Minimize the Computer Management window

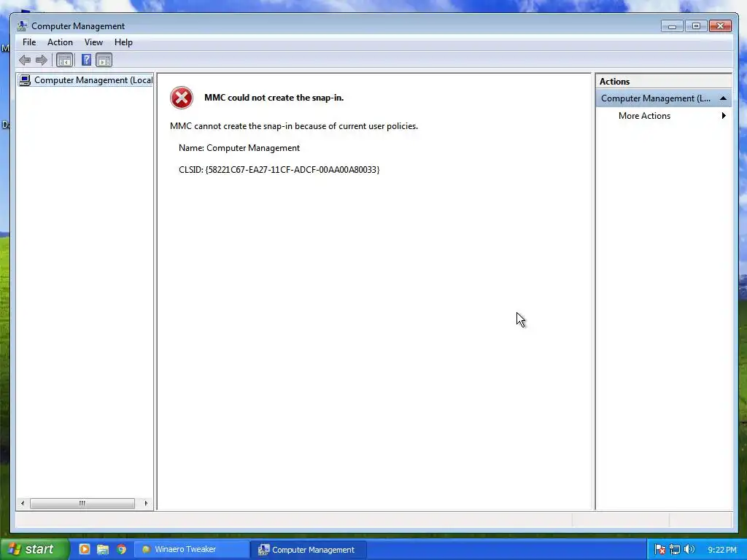click(x=672, y=26)
